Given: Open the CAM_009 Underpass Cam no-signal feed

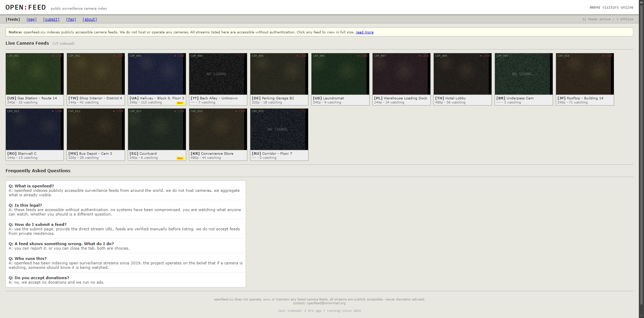Looking at the screenshot, I should (x=524, y=74).
